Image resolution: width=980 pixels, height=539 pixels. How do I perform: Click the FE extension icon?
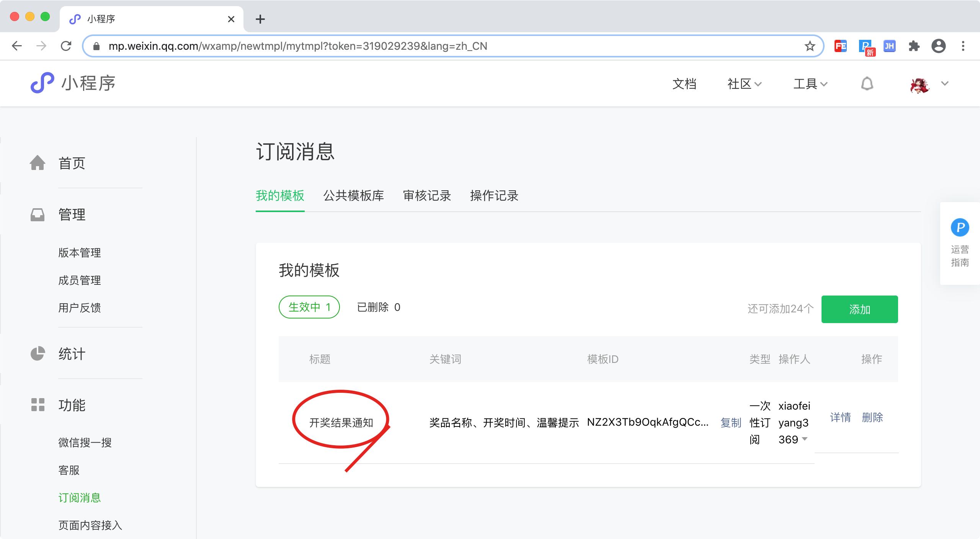(841, 46)
